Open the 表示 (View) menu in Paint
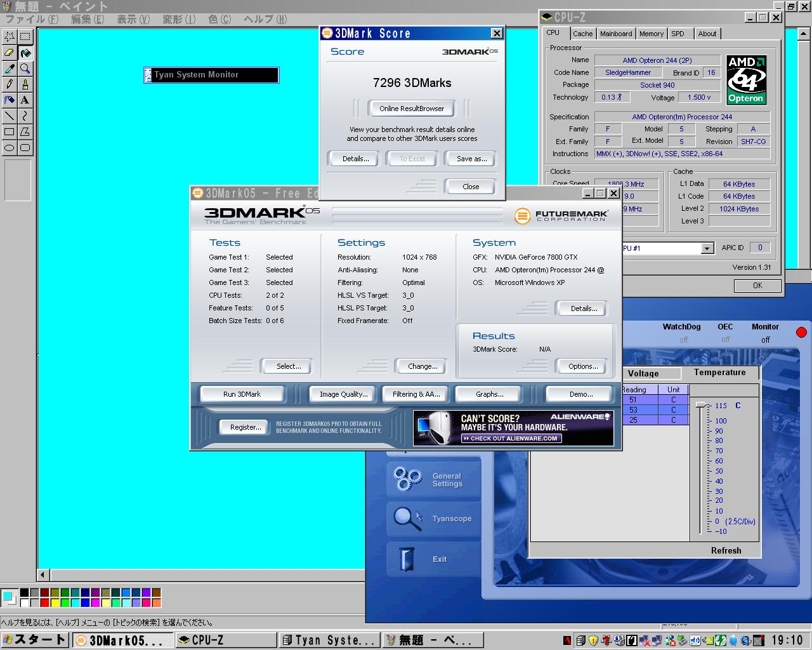 click(133, 19)
